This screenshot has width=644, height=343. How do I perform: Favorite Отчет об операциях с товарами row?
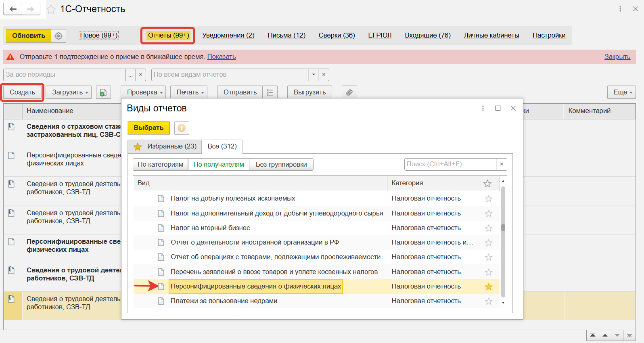click(489, 257)
